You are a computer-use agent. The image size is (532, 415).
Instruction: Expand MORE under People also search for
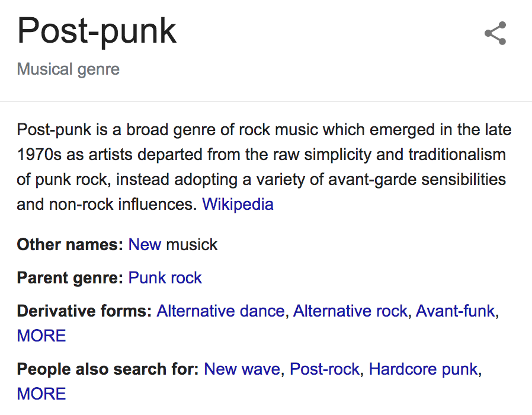coord(41,394)
